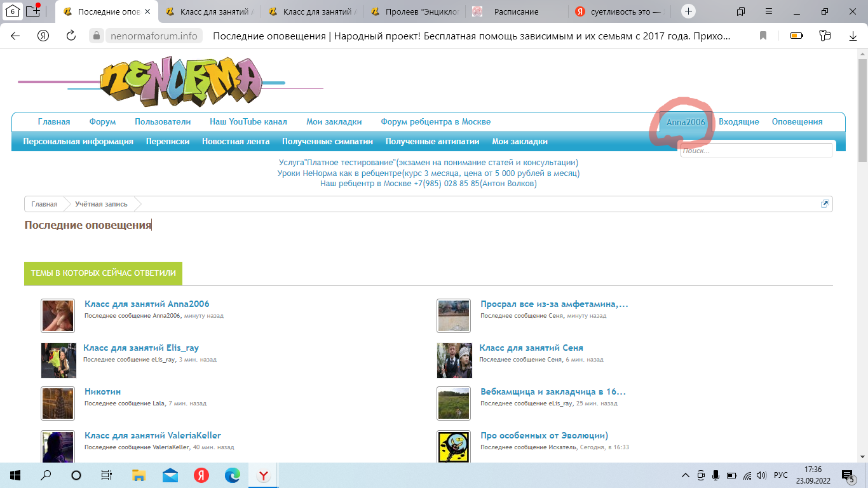Open the Yandex browser hamburger menu
This screenshot has height=488, width=868.
point(770,11)
